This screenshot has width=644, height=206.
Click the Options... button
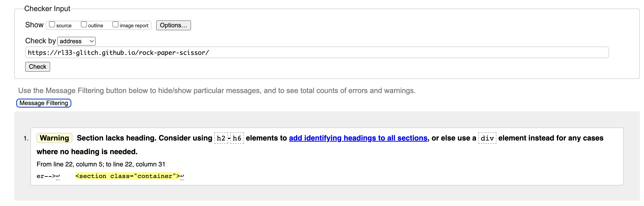[173, 25]
